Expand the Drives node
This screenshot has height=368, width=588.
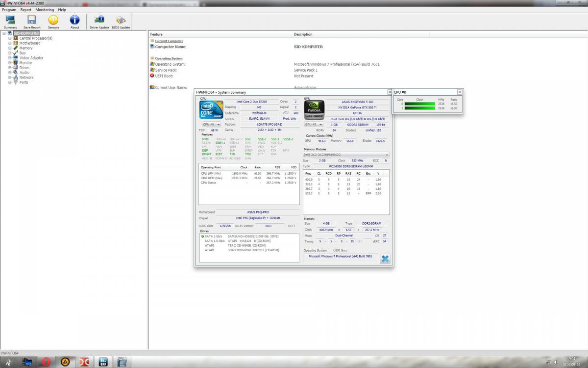pyautogui.click(x=10, y=68)
